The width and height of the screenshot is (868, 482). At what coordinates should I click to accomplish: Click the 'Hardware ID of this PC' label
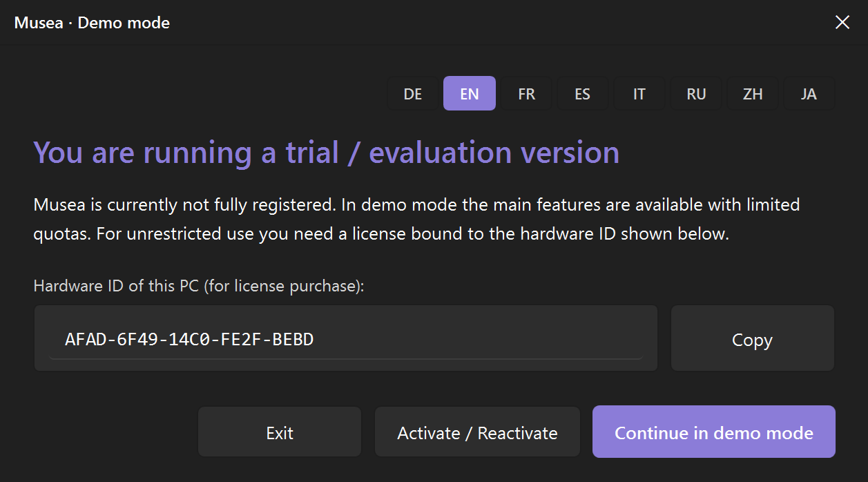coord(199,286)
